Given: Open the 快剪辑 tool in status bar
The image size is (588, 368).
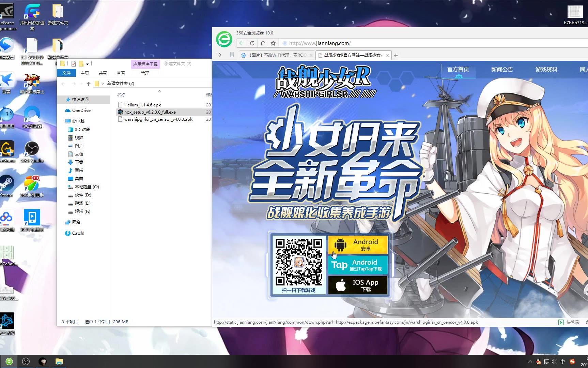Looking at the screenshot, I should 569,322.
